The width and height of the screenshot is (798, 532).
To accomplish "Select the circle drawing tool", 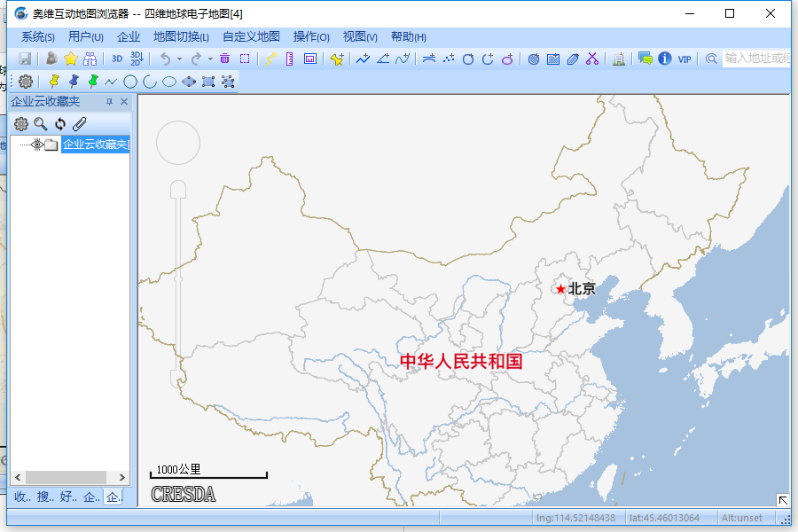I will (x=129, y=82).
